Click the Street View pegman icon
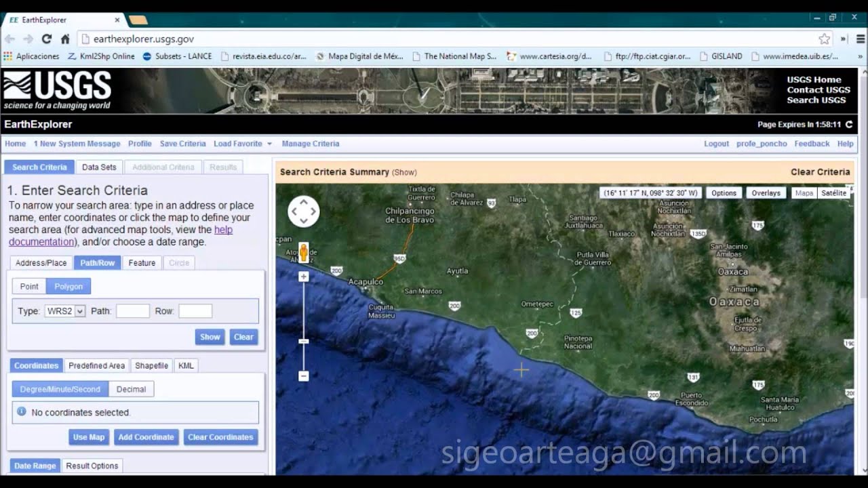This screenshot has width=868, height=488. pyautogui.click(x=304, y=252)
